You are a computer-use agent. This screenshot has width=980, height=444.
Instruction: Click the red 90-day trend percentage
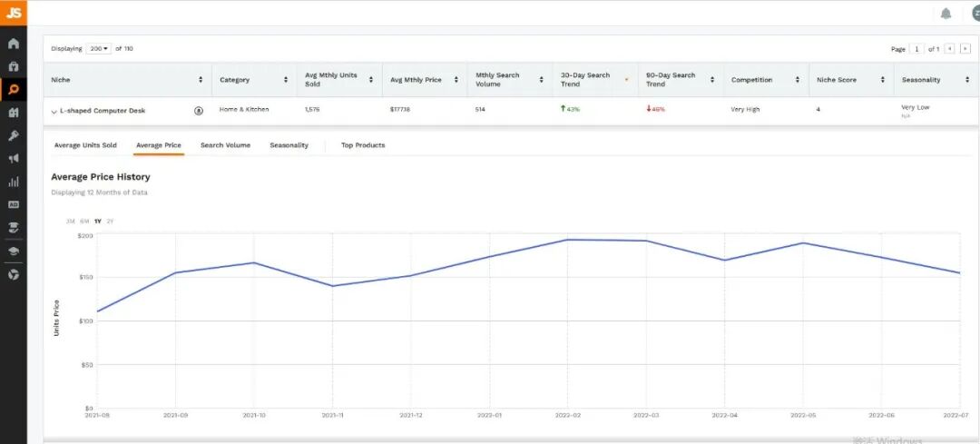point(656,109)
